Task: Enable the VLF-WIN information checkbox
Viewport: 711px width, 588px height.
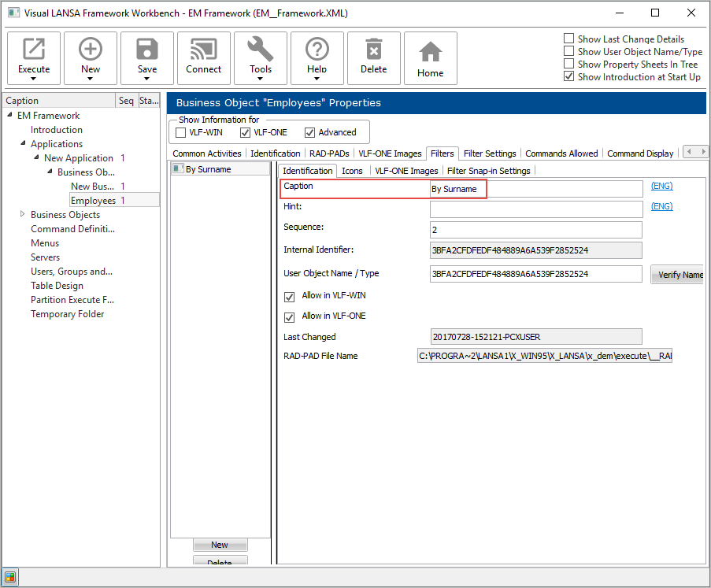Action: click(x=181, y=132)
